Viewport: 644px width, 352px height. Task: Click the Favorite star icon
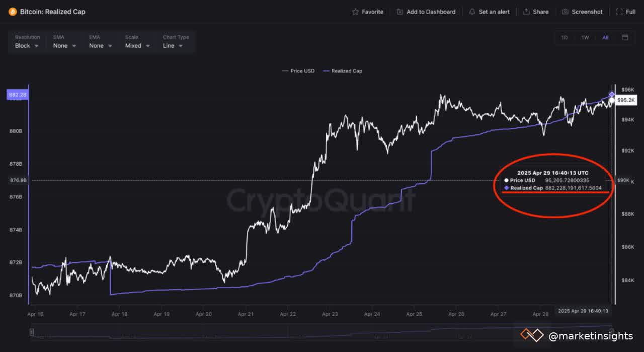(x=354, y=11)
